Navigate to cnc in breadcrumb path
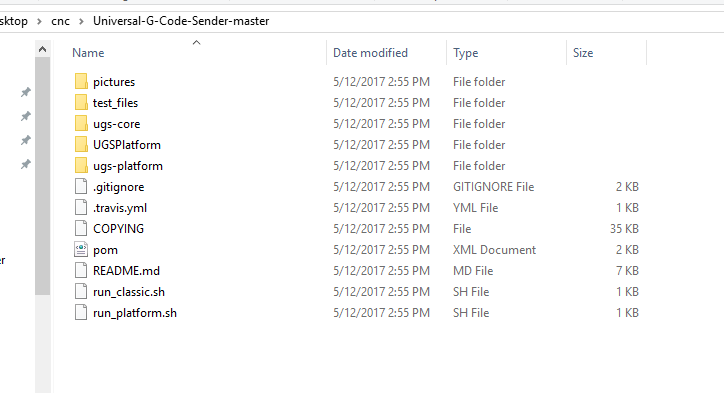724x393 pixels. [60, 21]
